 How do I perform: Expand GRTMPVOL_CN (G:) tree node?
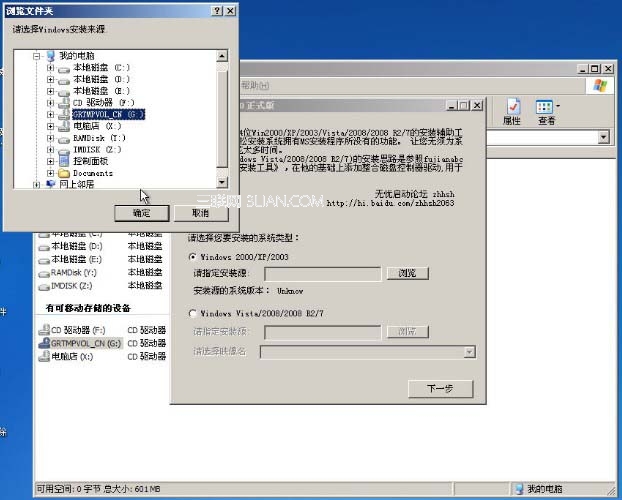(x=50, y=115)
